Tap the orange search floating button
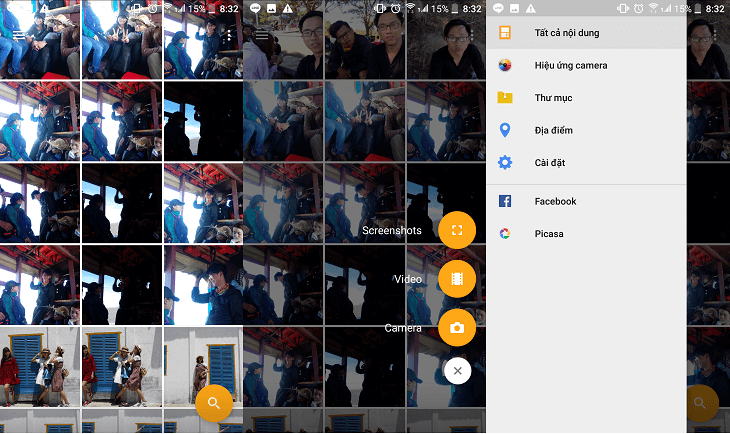This screenshot has width=730, height=434. [x=214, y=403]
